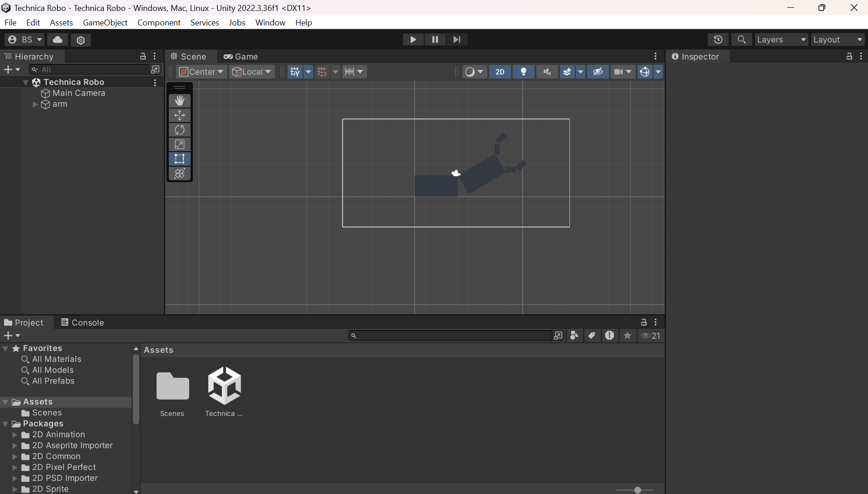Click the Hierarchy search field

pyautogui.click(x=89, y=69)
